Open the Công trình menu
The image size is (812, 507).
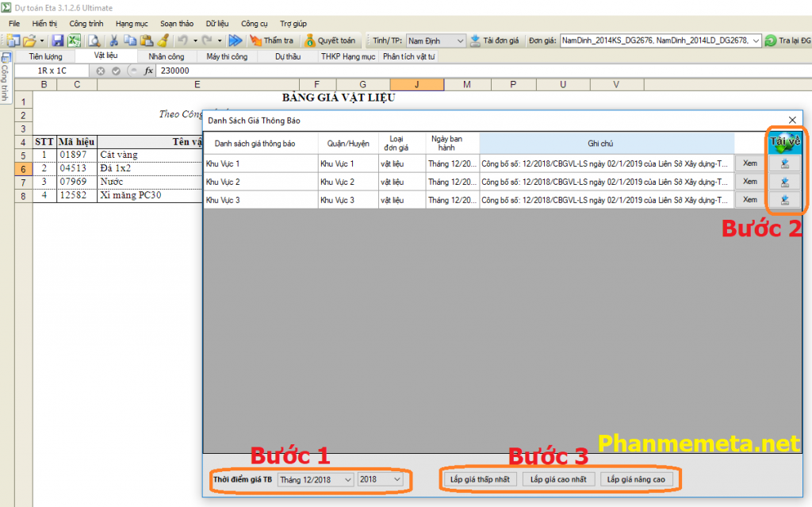point(86,24)
